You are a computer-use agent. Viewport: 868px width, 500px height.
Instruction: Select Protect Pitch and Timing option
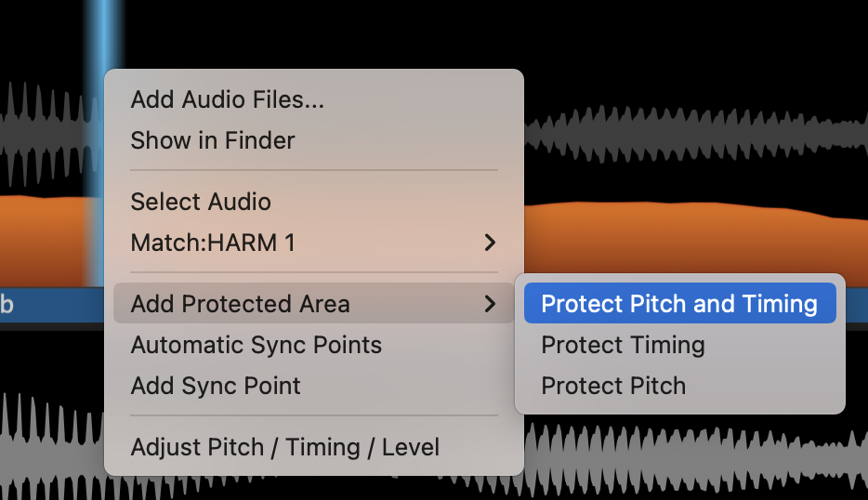coord(678,304)
